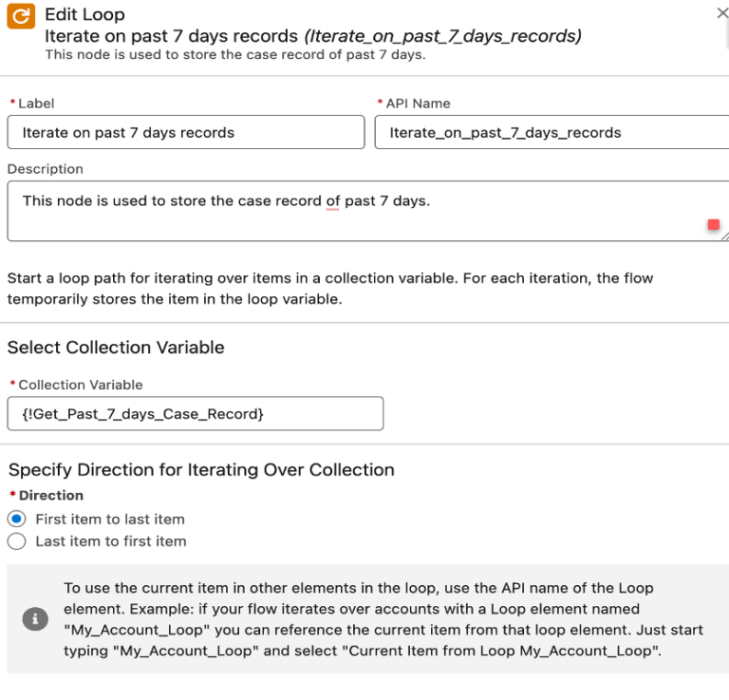
Task: Focus the Label input field
Action: pyautogui.click(x=186, y=133)
